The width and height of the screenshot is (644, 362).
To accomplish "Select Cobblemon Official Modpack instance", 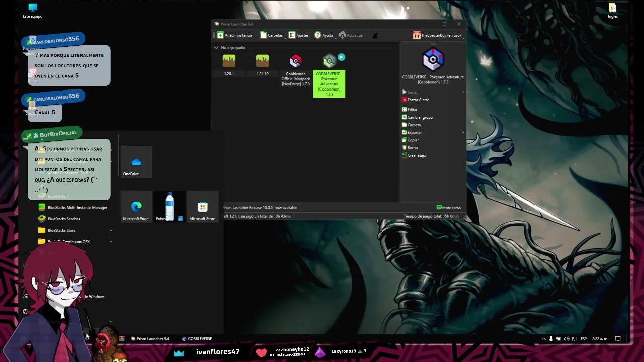I will pyautogui.click(x=295, y=70).
